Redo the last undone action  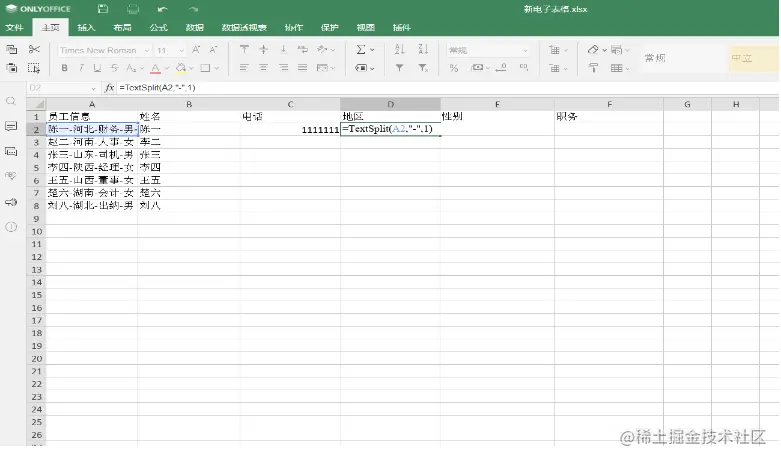(193, 9)
